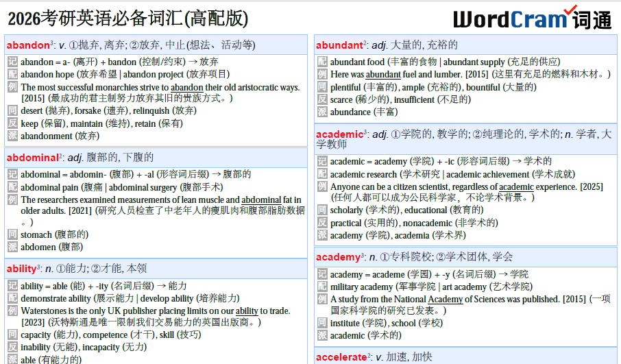Click the 派 derivative icon under abdominal
The height and width of the screenshot is (364, 621).
(x=12, y=247)
